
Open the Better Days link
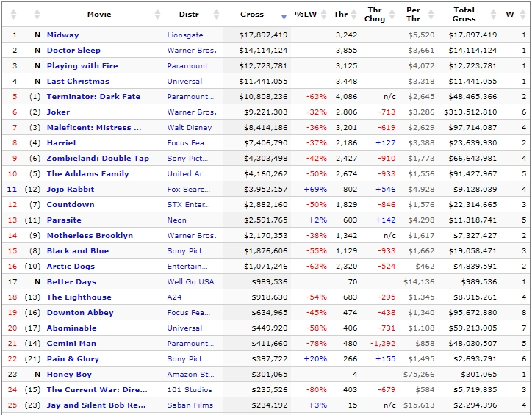click(71, 282)
